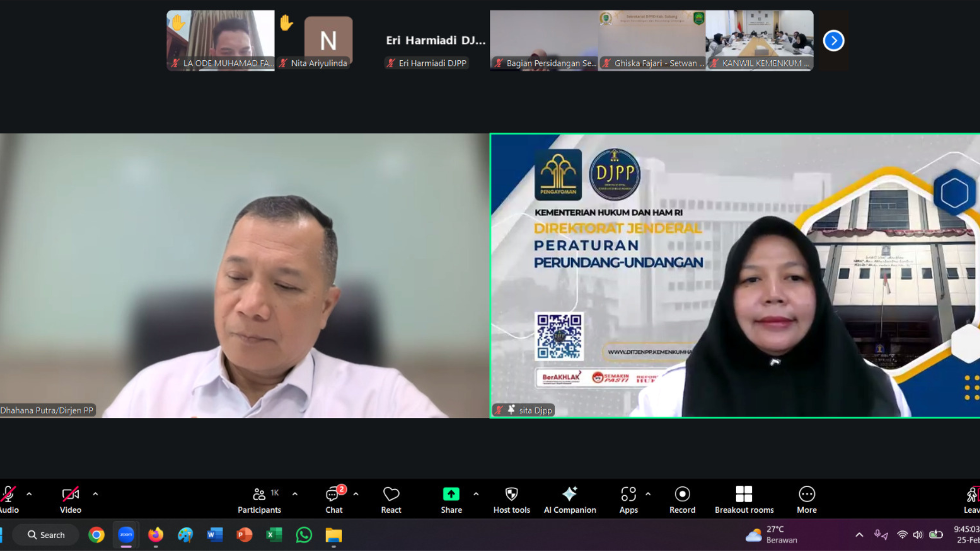The image size is (980, 551).
Task: Open the React emoji menu
Action: [391, 499]
